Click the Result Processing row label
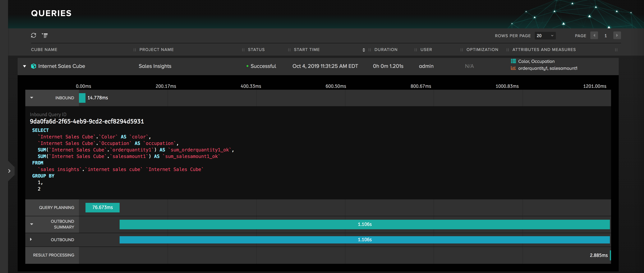The height and width of the screenshot is (273, 644). coord(54,255)
